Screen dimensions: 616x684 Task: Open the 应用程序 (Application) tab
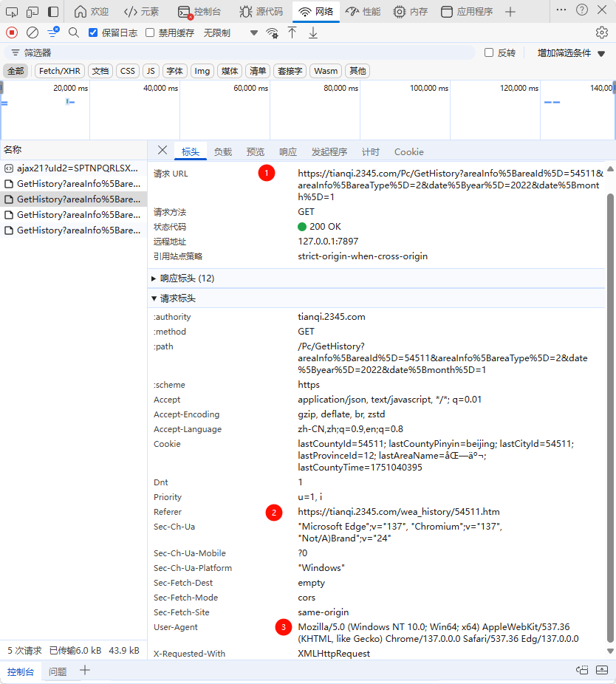tap(467, 12)
